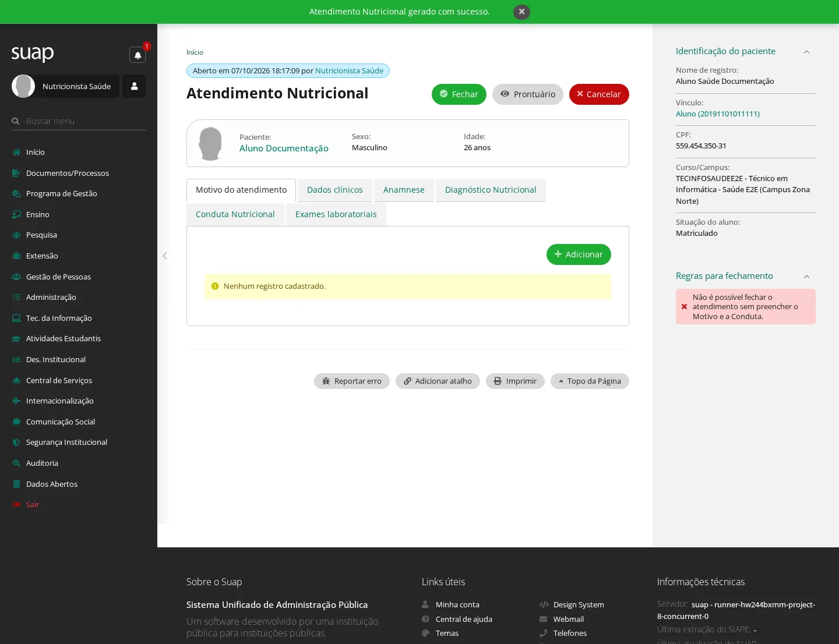Switch to Diagnóstico Nutricional tab

491,190
